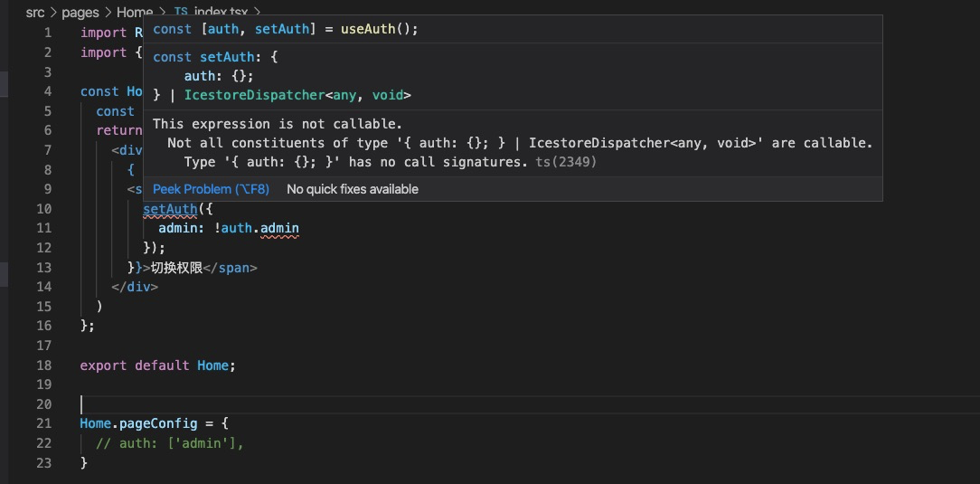The height and width of the screenshot is (484, 980).
Task: Click the '切换权限' span text
Action: tap(177, 268)
